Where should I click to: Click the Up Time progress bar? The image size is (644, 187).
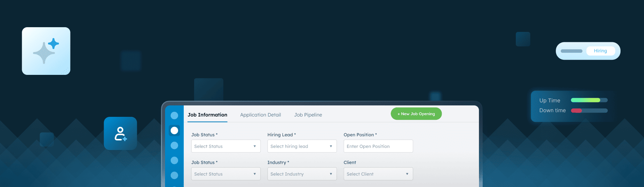pos(589,100)
